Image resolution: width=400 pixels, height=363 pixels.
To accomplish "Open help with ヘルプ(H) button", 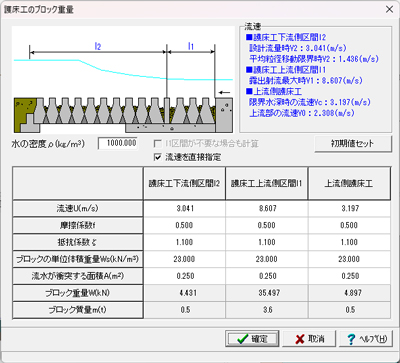I will pos(366,339).
